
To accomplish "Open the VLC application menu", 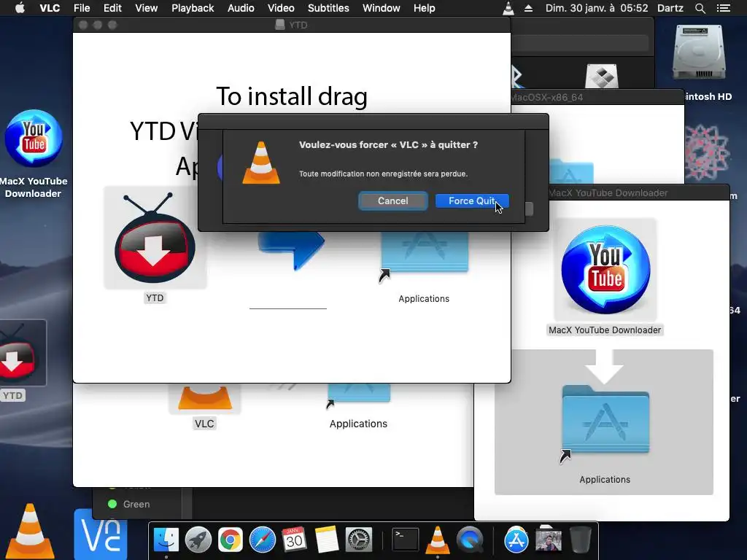I will coord(50,8).
